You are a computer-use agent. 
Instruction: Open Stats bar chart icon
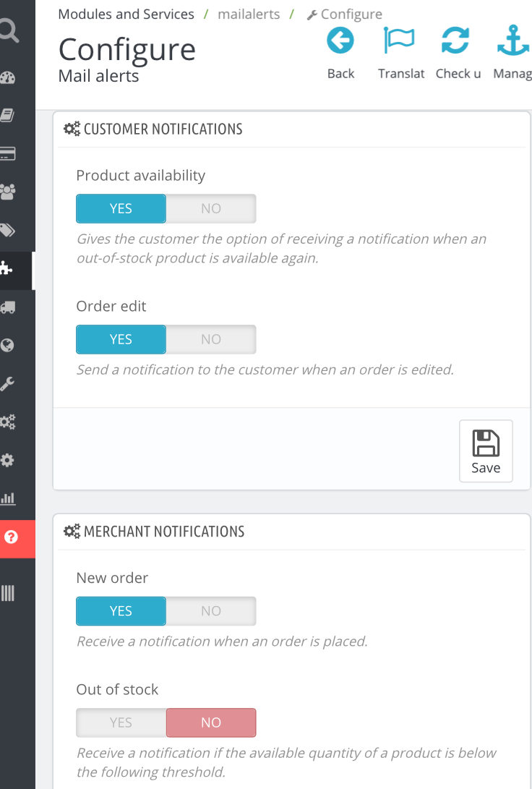pos(8,498)
